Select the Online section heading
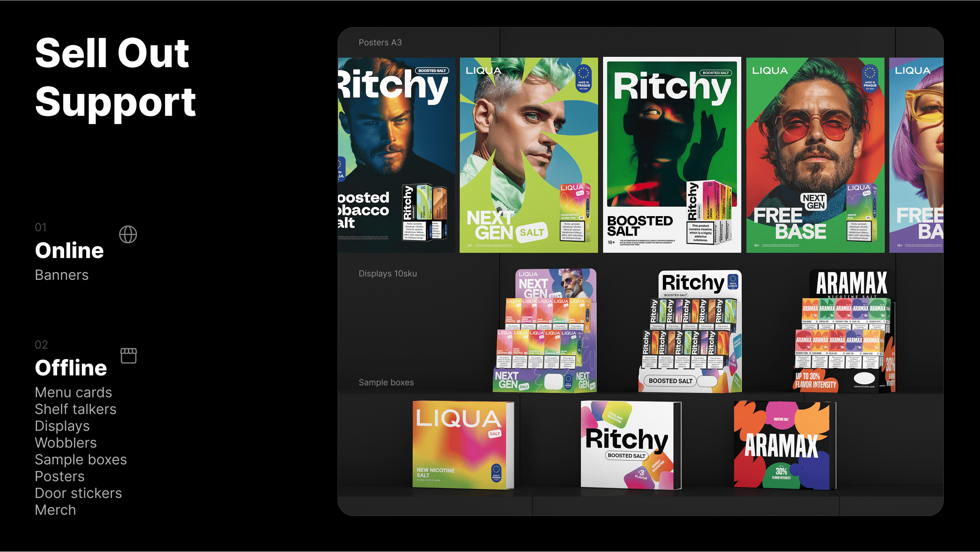This screenshot has width=980, height=552. point(69,251)
